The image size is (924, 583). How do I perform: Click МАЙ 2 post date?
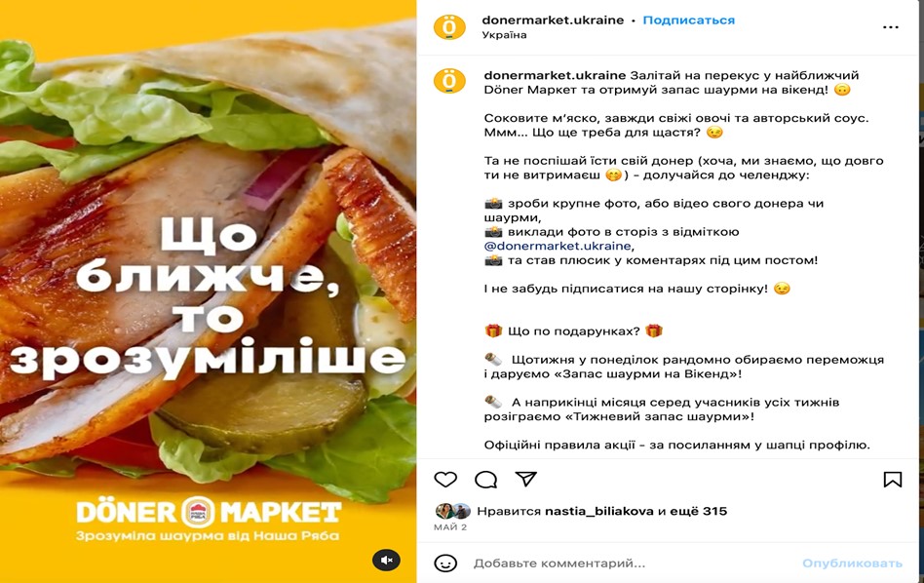450,527
